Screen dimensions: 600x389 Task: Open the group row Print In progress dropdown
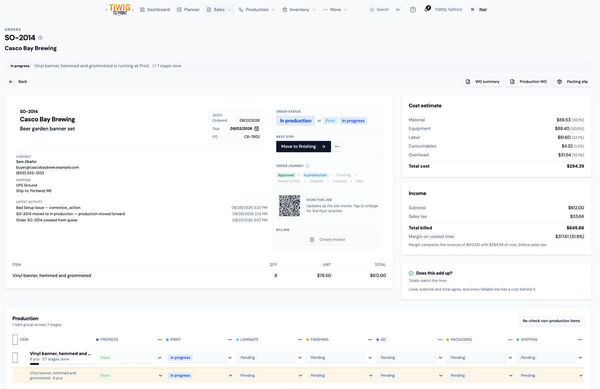coord(199,358)
